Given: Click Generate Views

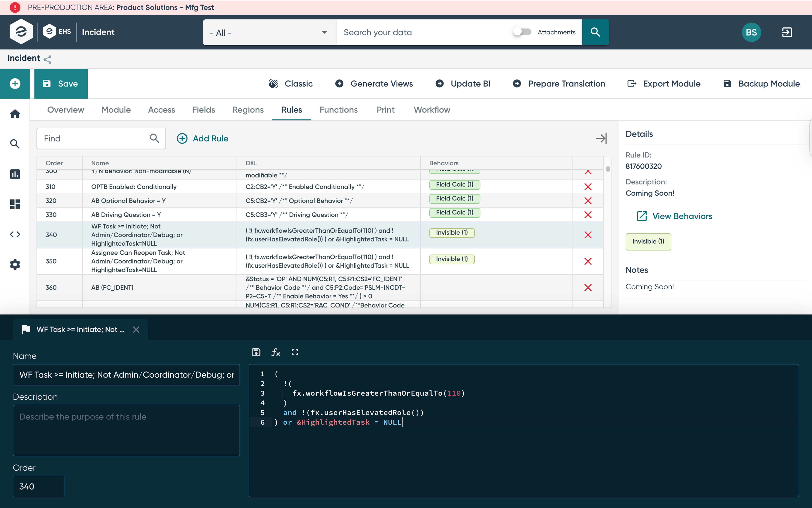Looking at the screenshot, I should 374,84.
